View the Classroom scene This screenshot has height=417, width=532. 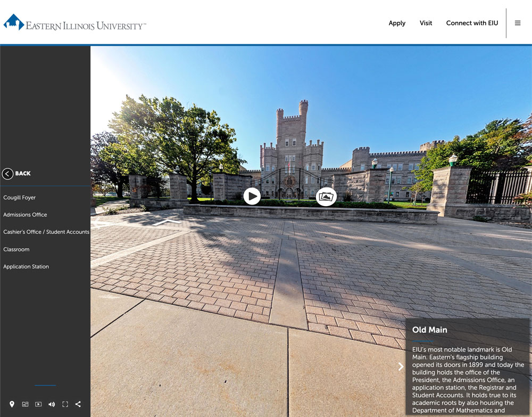click(16, 249)
